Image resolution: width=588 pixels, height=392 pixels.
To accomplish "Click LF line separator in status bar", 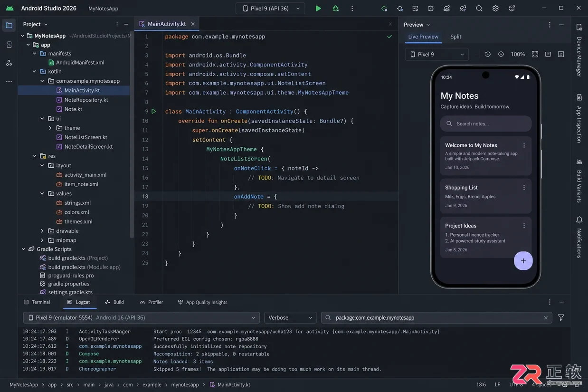I will [497, 384].
